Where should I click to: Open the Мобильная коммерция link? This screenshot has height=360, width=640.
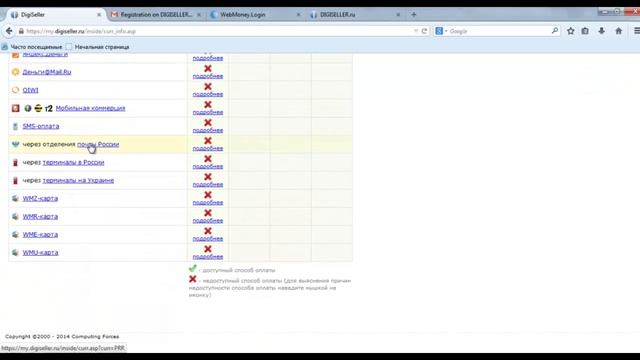coord(90,108)
